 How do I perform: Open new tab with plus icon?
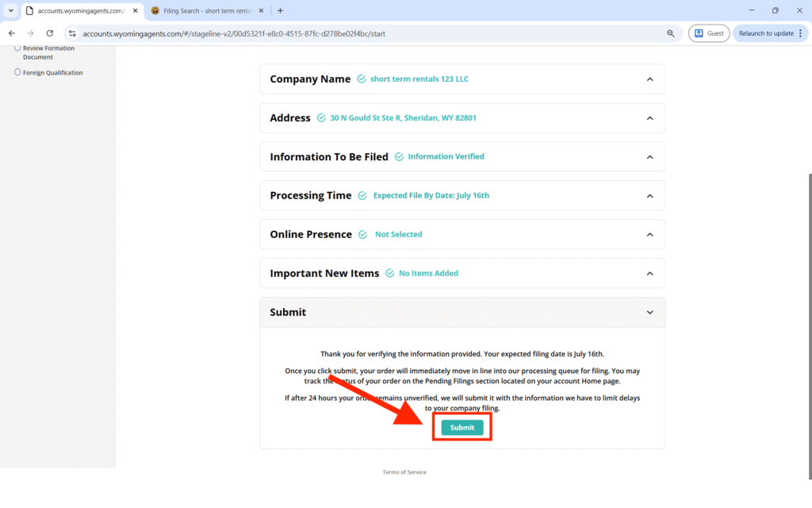280,10
